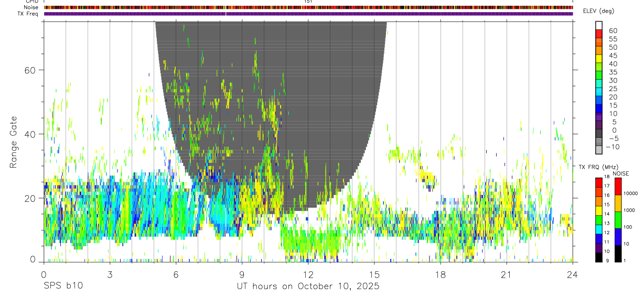Click the 'Noise' strip label at top
Image resolution: width=644 pixels, height=297 pixels.
click(x=31, y=7)
